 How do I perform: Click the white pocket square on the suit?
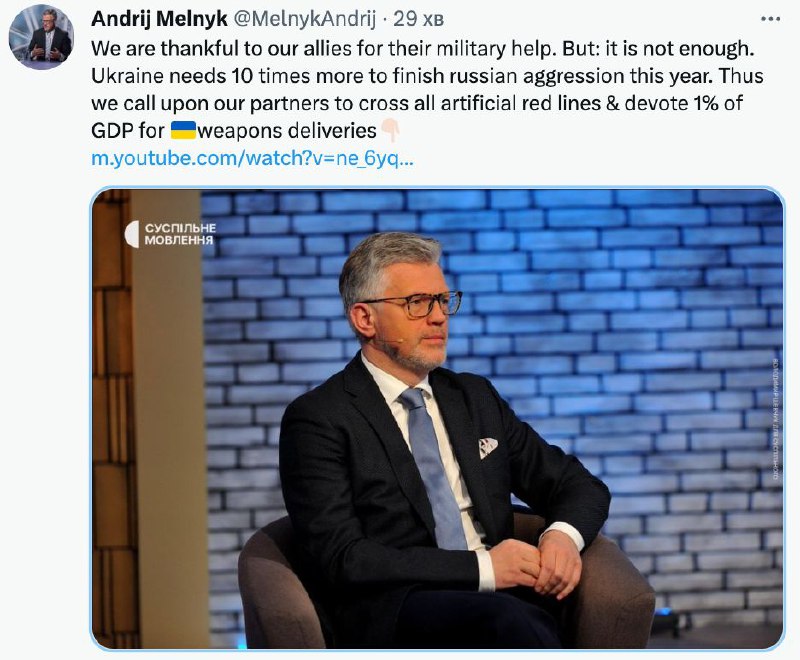[488, 447]
